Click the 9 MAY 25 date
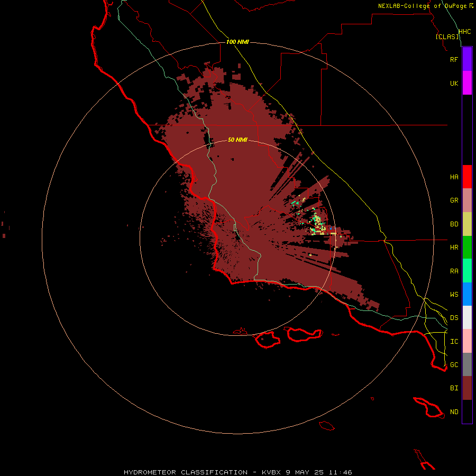The width and height of the screenshot is (476, 476). click(x=305, y=472)
